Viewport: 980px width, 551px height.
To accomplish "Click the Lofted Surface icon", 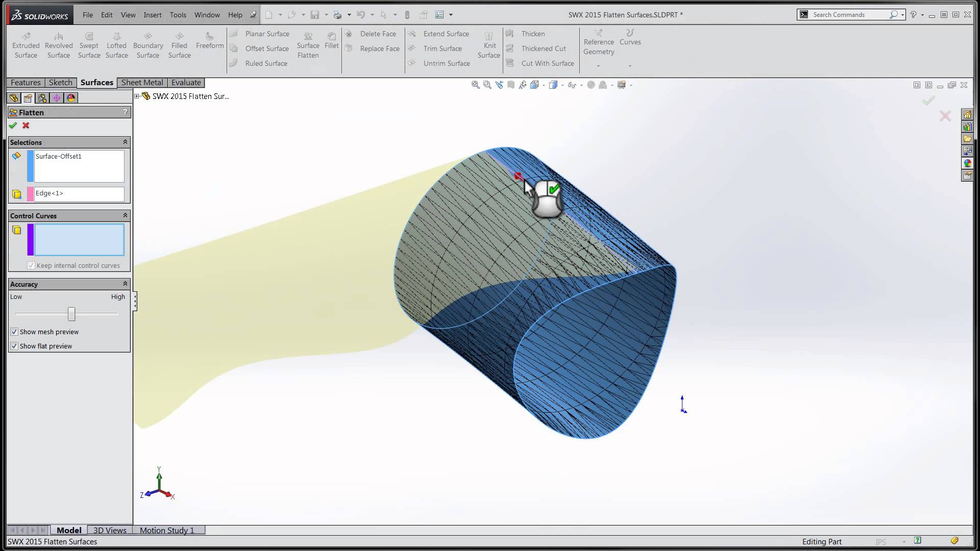I will click(x=116, y=37).
